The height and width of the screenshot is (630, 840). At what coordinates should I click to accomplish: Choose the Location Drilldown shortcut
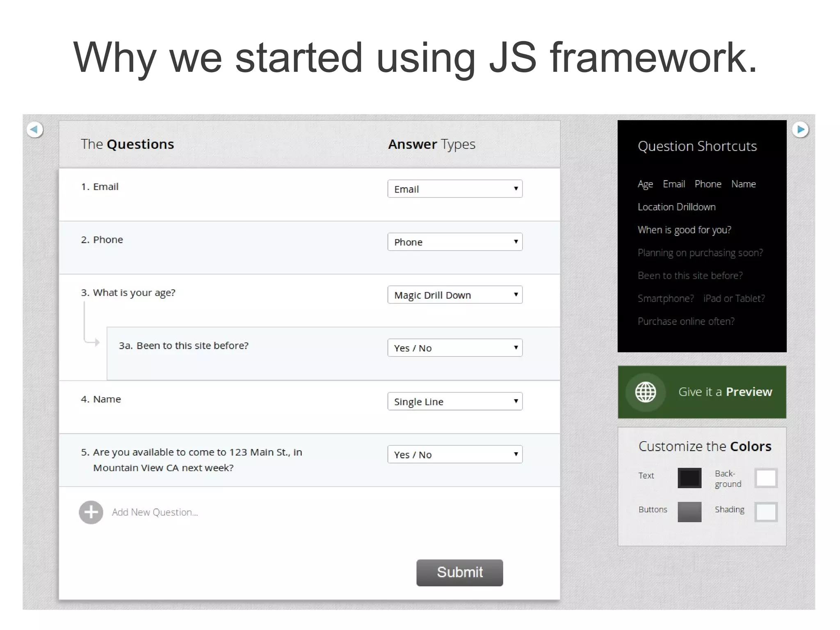coord(676,207)
